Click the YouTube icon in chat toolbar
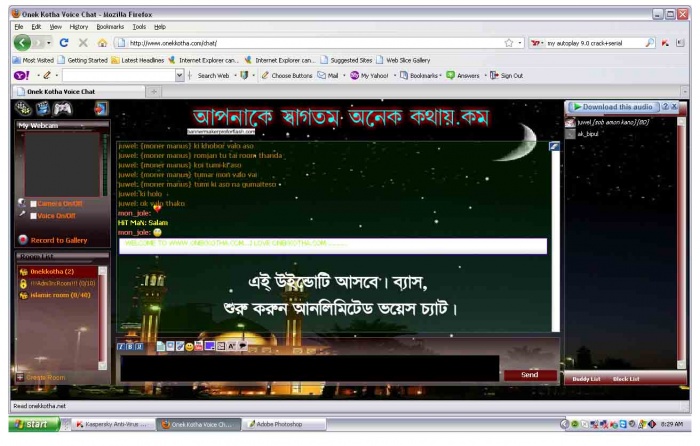The width and height of the screenshot is (700, 446). (199, 346)
